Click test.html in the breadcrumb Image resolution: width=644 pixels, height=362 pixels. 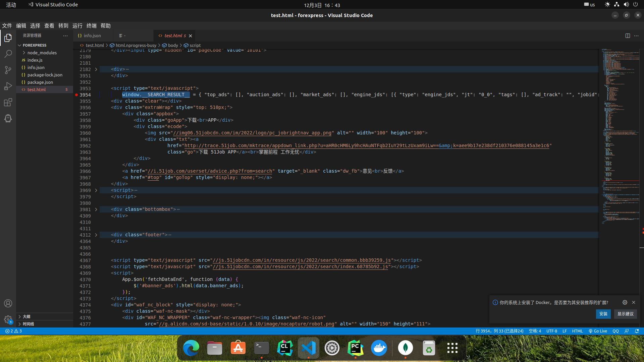tap(92, 45)
